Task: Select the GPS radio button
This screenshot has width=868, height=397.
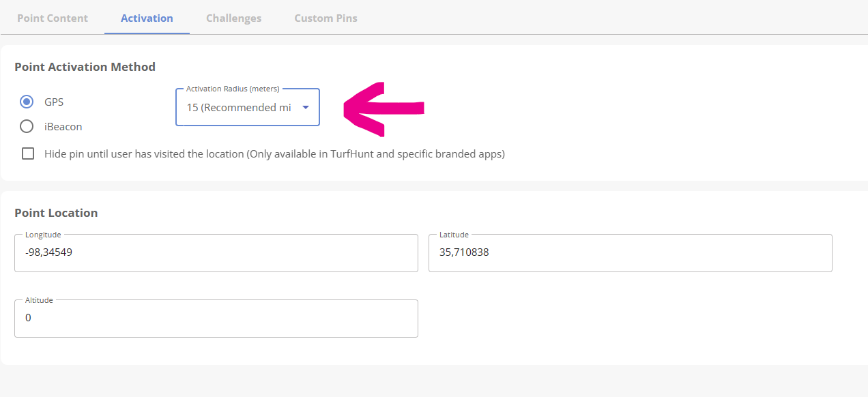Action: coord(27,102)
